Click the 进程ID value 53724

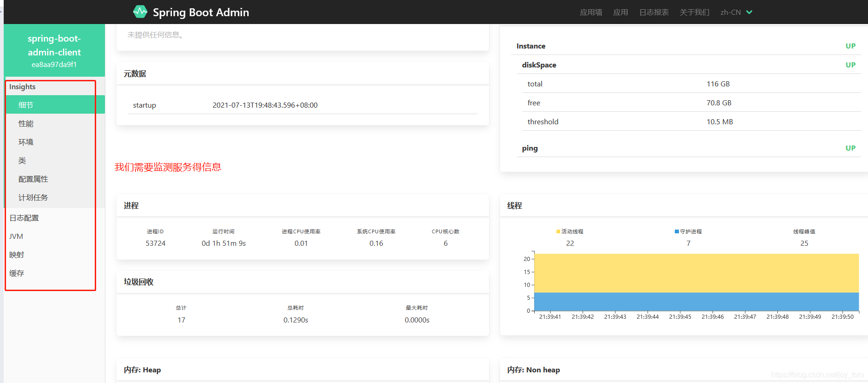pos(155,243)
